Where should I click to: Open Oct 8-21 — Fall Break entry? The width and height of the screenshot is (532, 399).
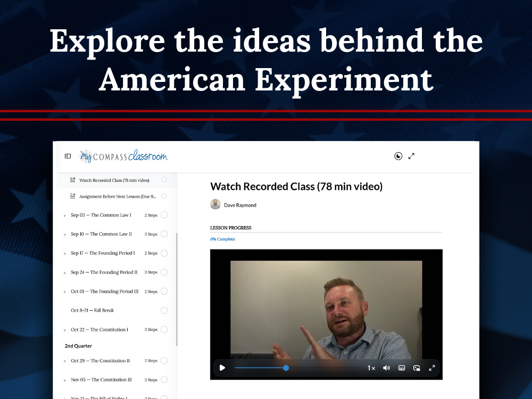(x=92, y=311)
